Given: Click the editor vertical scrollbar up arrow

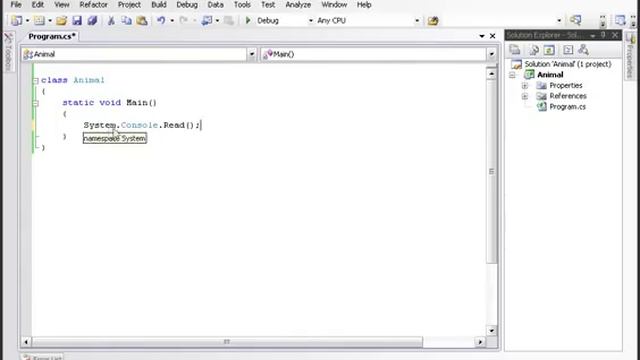Looking at the screenshot, I should click(491, 74).
